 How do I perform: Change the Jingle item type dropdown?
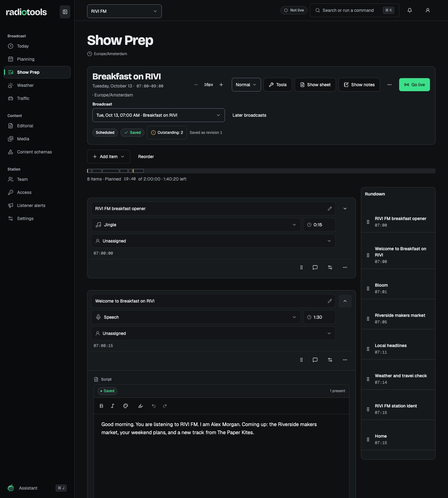(x=196, y=225)
